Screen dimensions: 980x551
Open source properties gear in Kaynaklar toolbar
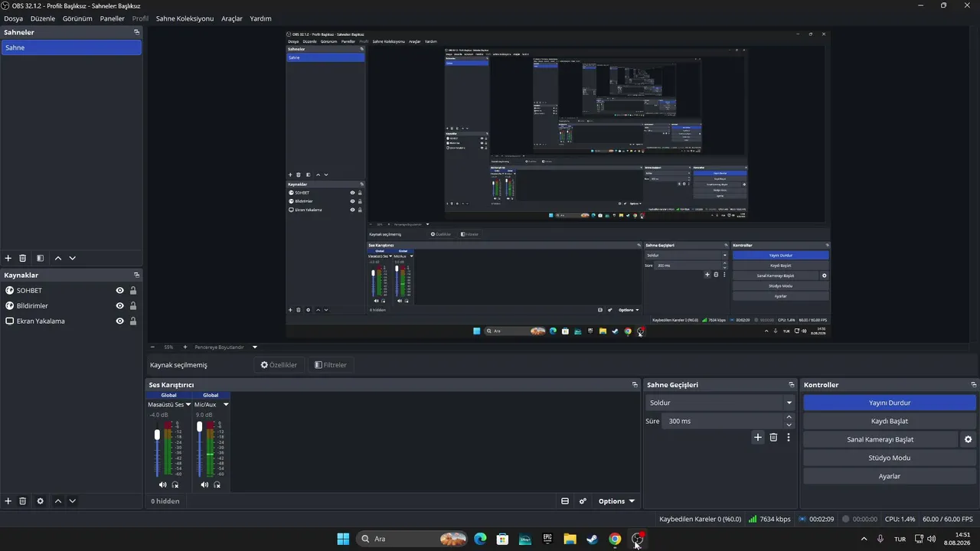41,501
